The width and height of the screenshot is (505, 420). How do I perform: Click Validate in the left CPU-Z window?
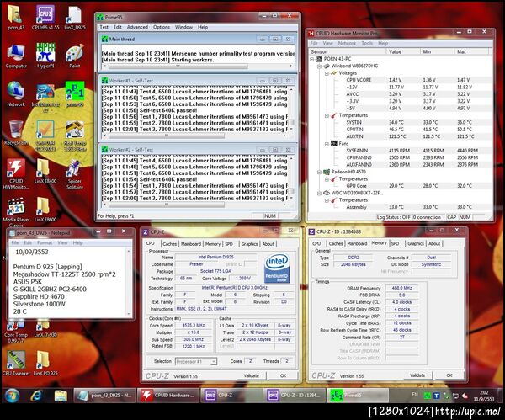pos(251,375)
